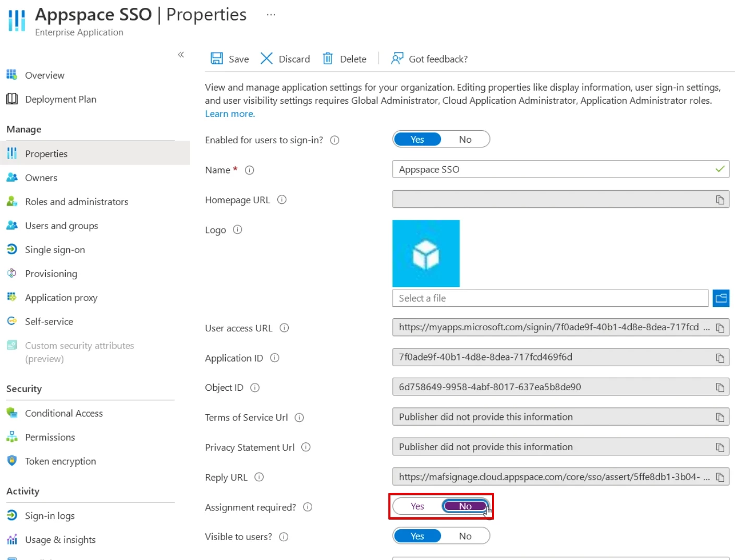Viewport: 735px width, 560px height.
Task: Click Got feedback? text
Action: (438, 59)
